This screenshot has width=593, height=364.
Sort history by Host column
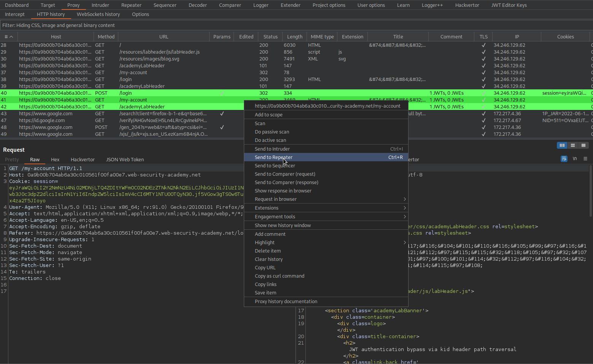click(56, 37)
